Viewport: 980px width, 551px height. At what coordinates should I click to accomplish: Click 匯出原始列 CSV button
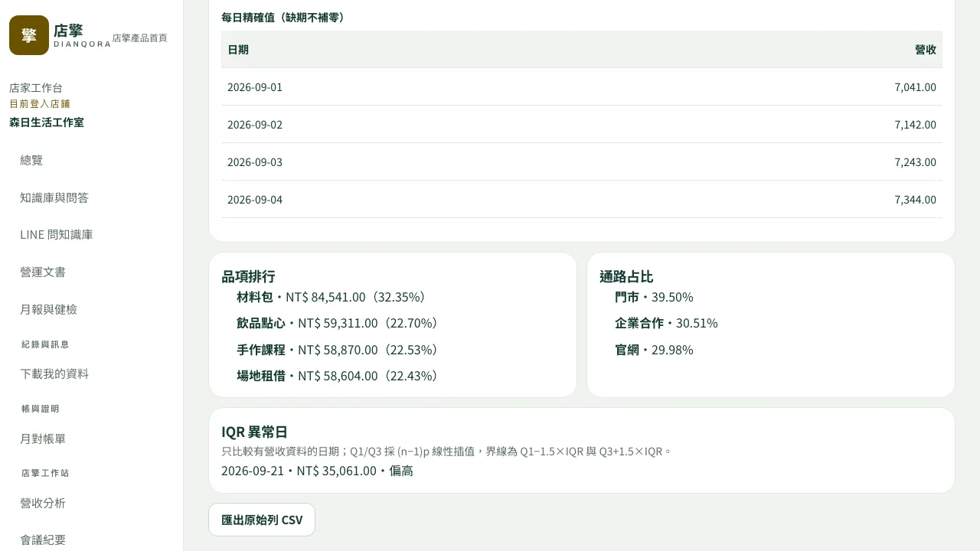tap(262, 520)
